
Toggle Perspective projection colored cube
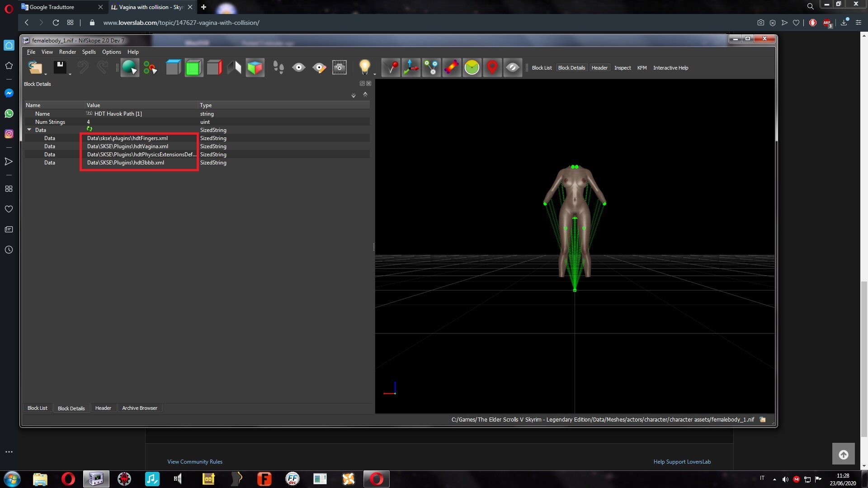pyautogui.click(x=255, y=68)
